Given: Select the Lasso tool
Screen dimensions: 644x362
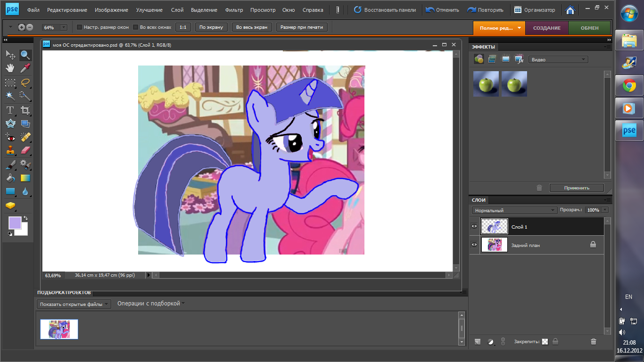Looking at the screenshot, I should pos(25,83).
